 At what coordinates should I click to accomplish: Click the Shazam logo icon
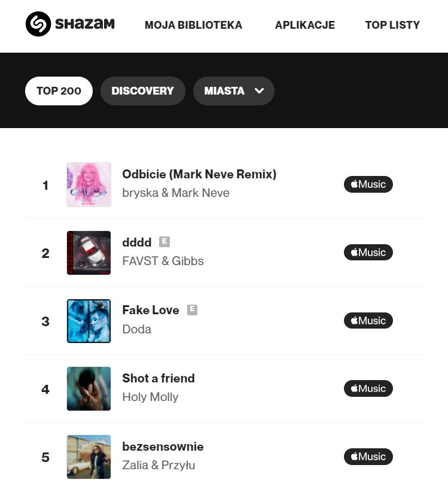[x=38, y=24]
